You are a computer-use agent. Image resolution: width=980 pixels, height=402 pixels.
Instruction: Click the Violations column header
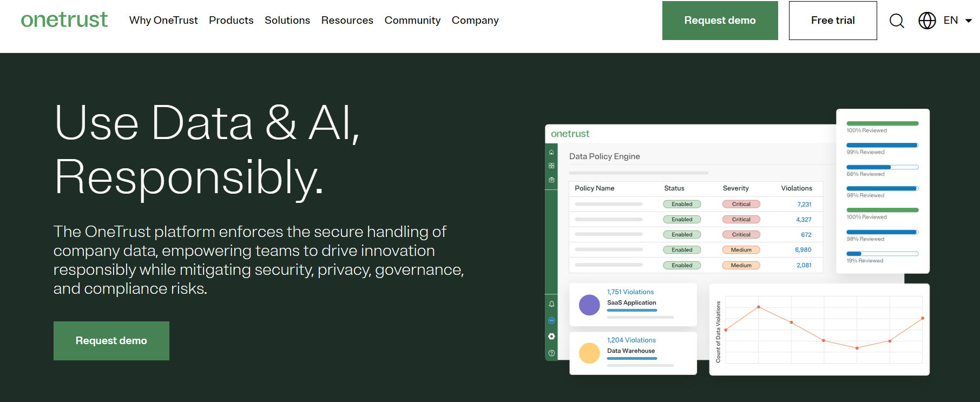pyautogui.click(x=797, y=188)
